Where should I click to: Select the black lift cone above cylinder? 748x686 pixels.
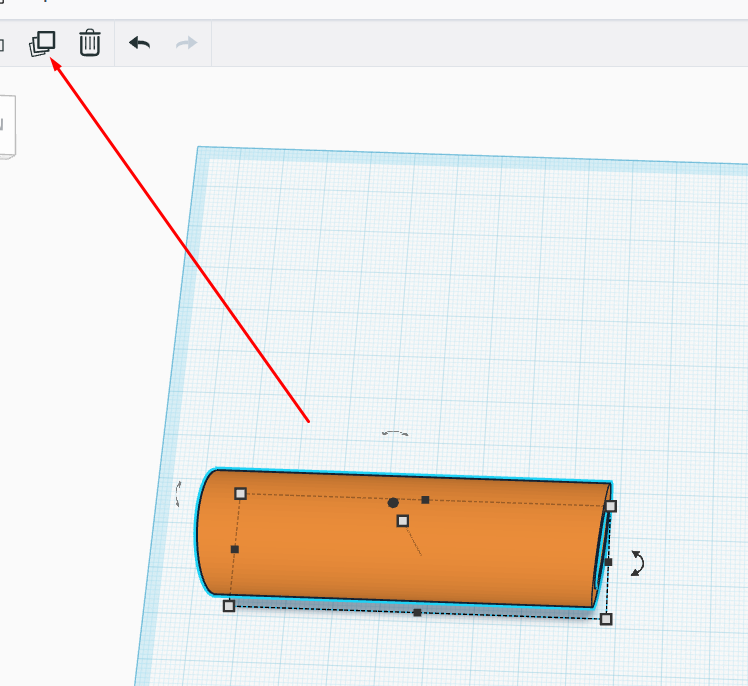tap(393, 503)
